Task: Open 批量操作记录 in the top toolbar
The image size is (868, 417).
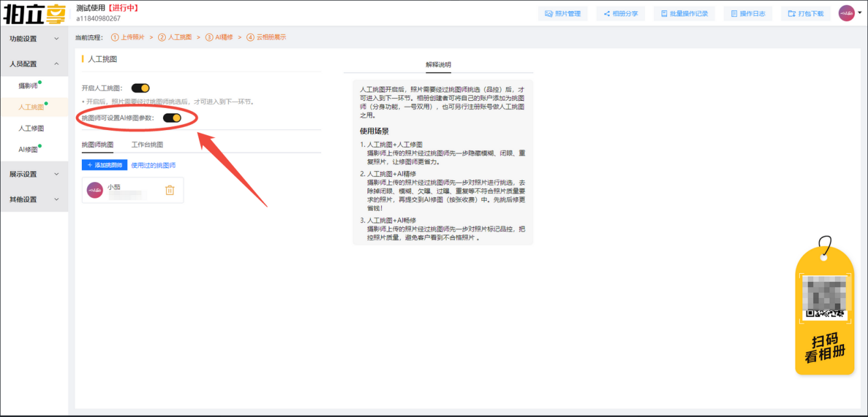Action: (x=684, y=14)
